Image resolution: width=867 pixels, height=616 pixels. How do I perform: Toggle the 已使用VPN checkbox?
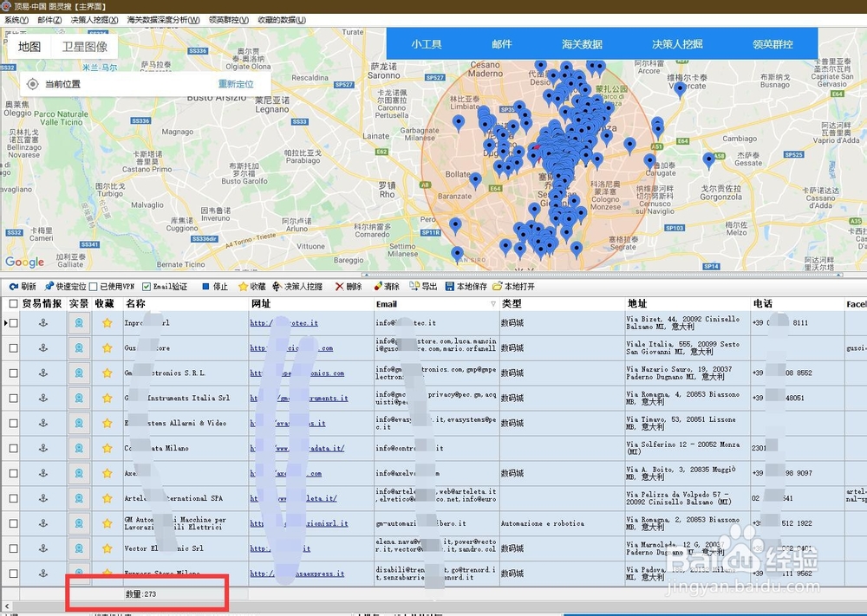pyautogui.click(x=94, y=287)
